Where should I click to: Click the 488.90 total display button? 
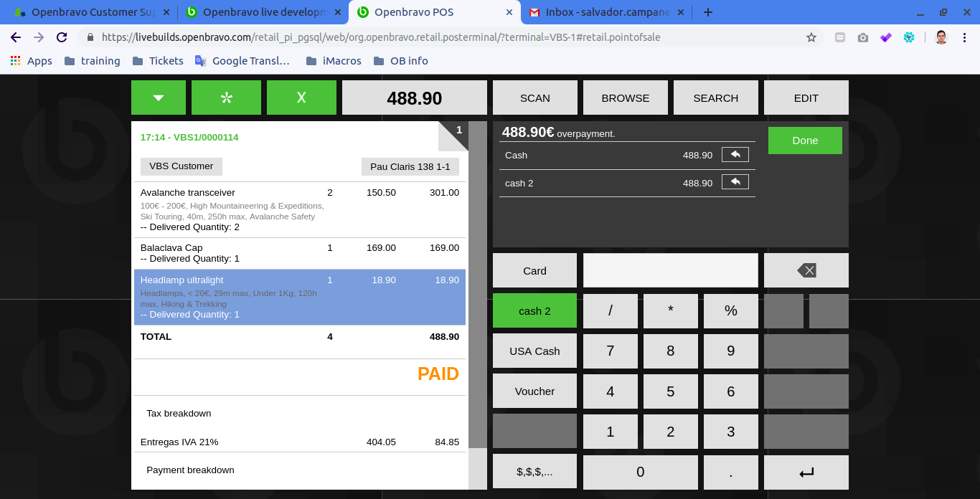point(415,98)
